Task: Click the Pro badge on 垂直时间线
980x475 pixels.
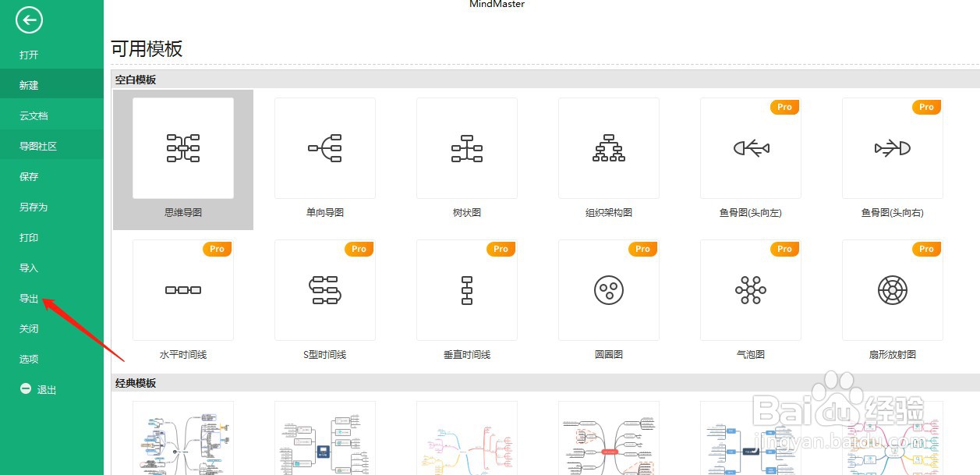Action: [x=501, y=249]
